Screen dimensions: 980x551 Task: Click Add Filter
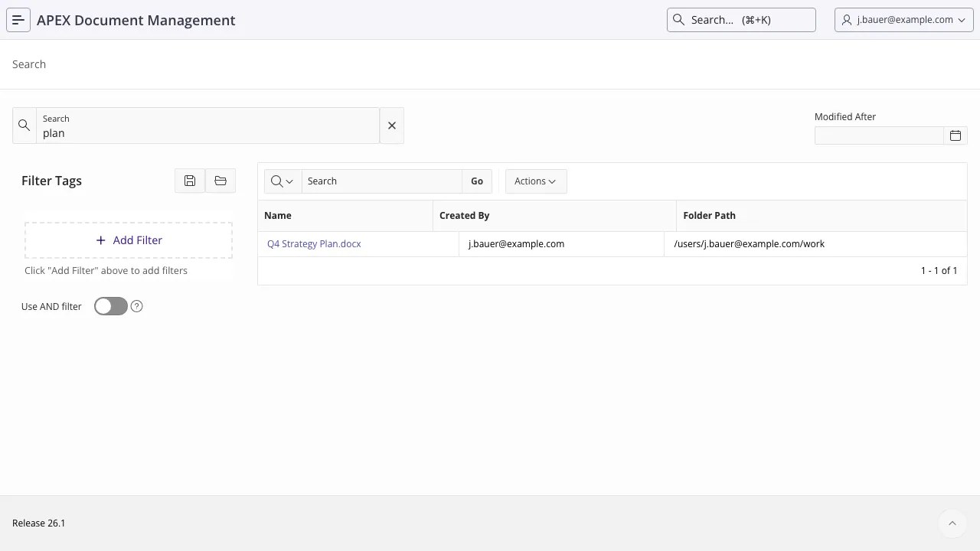129,240
